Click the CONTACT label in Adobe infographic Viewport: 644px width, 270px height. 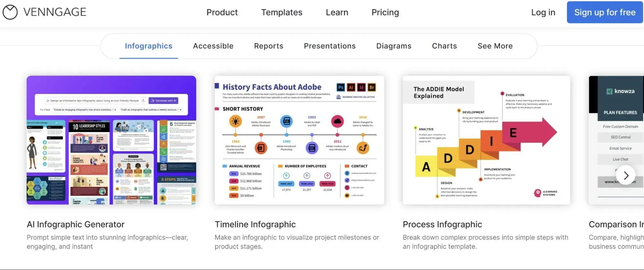click(359, 166)
